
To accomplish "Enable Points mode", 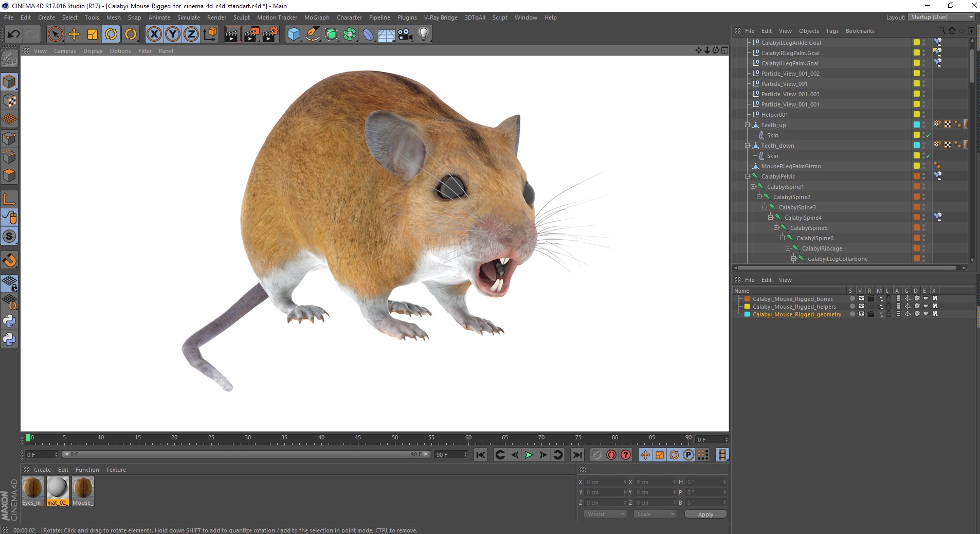I will point(10,138).
